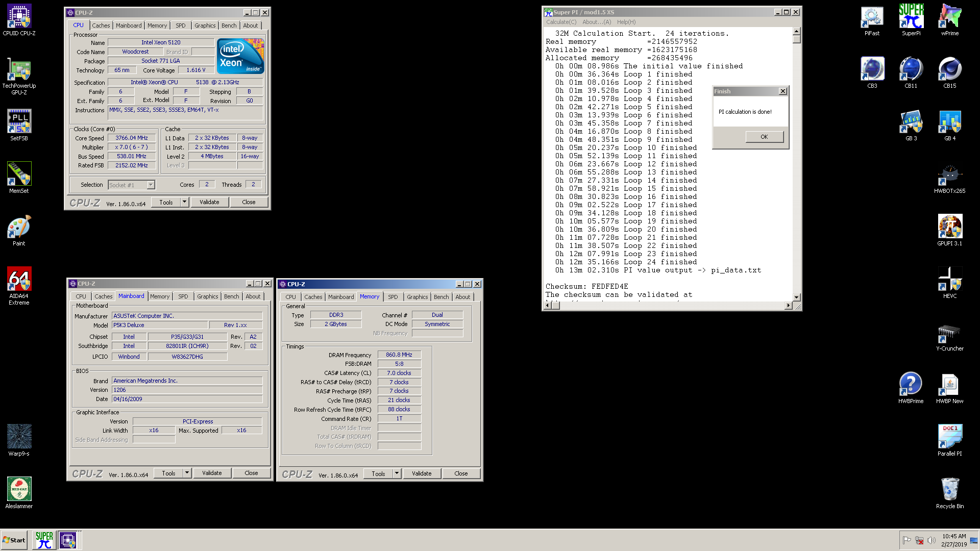
Task: Click the Core Speed value 3766.04 MHz
Action: [131, 138]
